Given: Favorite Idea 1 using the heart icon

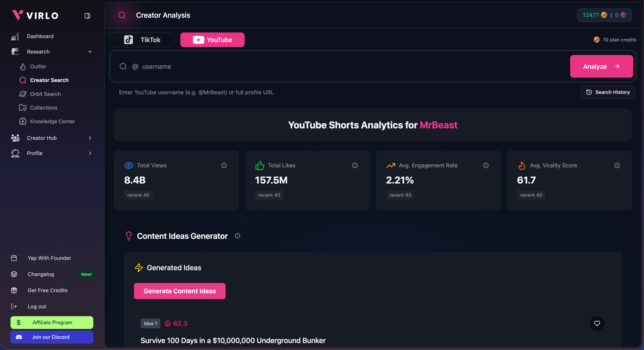Looking at the screenshot, I should 597,324.
